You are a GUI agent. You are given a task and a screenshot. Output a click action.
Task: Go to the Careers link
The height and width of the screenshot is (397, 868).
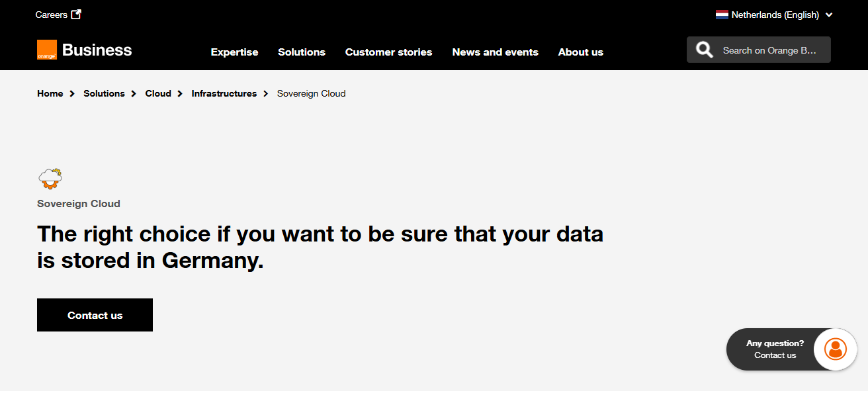tap(51, 15)
